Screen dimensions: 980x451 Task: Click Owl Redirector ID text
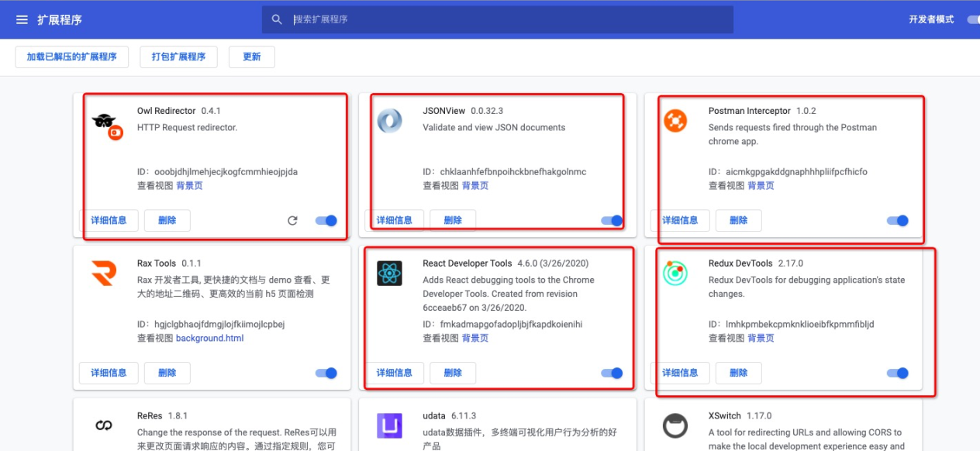[217, 172]
